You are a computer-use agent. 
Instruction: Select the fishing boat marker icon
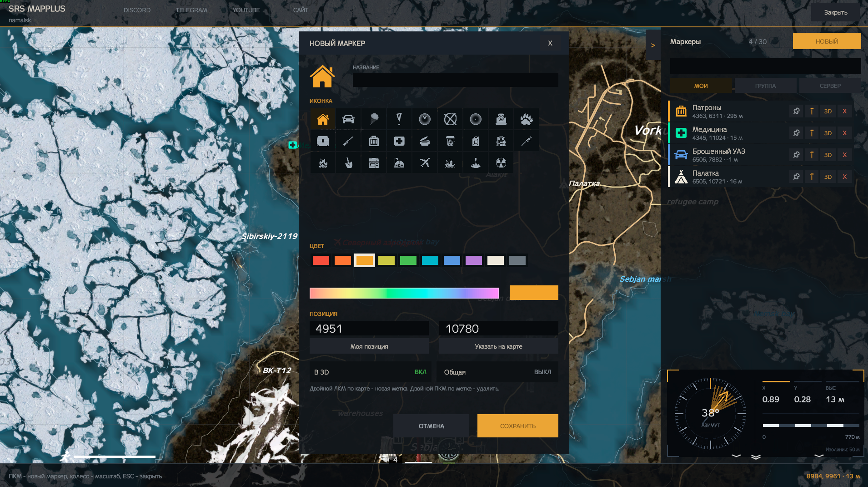tap(450, 163)
